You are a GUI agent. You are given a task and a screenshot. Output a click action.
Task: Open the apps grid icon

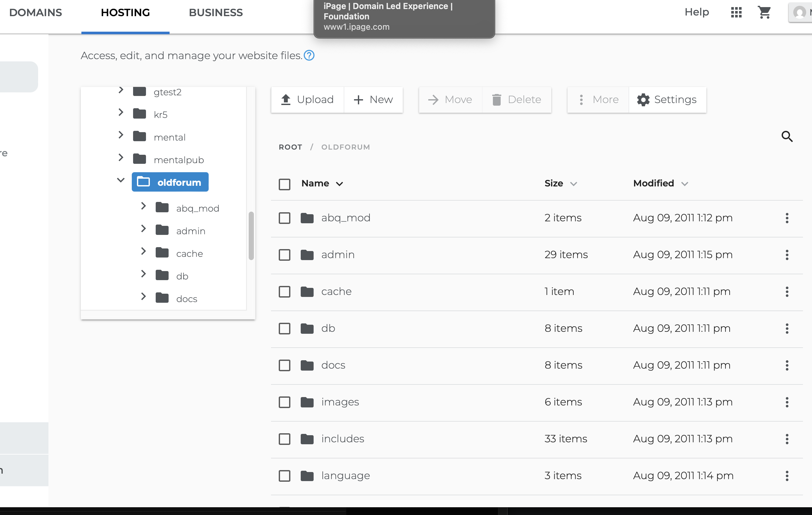pyautogui.click(x=736, y=13)
